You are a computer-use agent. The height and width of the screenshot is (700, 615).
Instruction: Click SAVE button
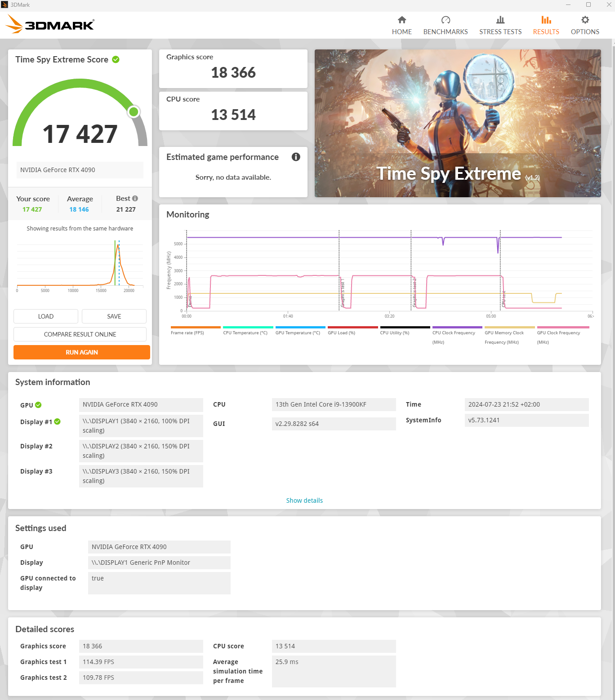click(x=114, y=316)
